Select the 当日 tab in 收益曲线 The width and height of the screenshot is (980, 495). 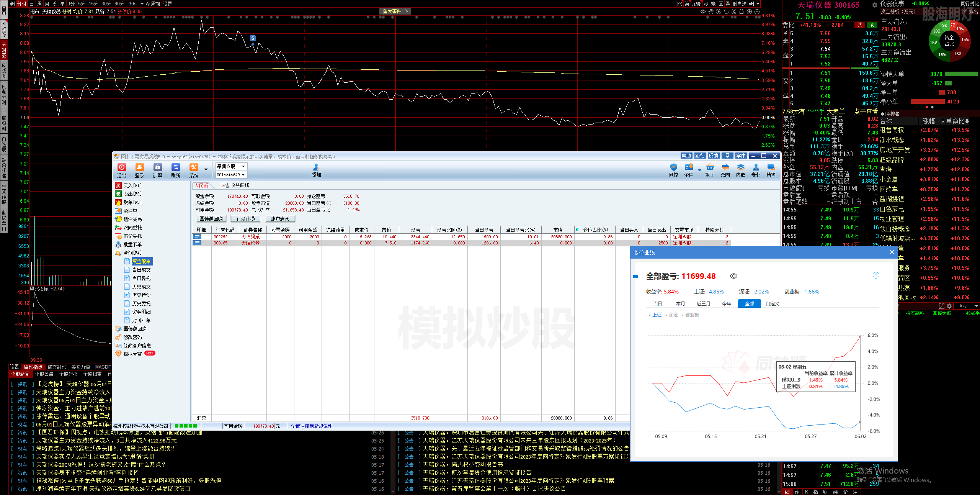click(657, 303)
